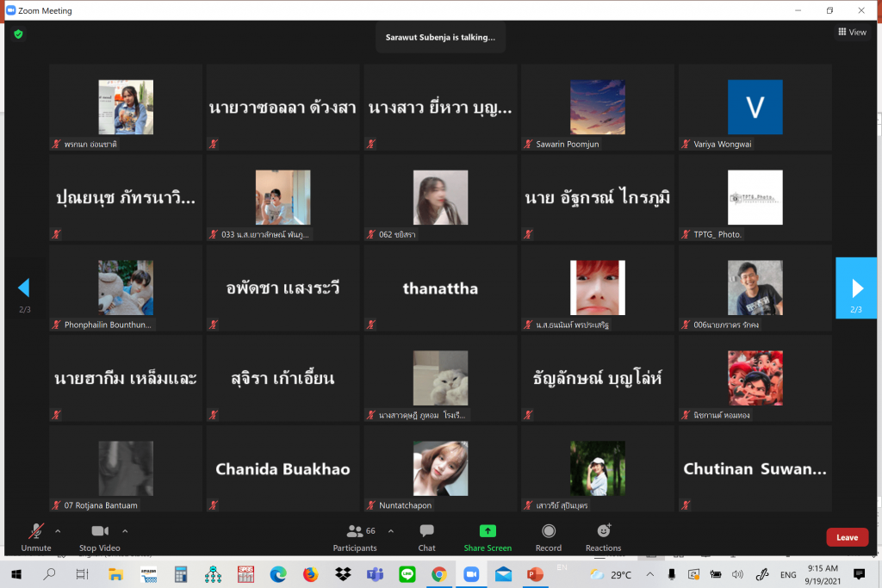Open the Chat panel
This screenshot has height=588, width=882.
tap(426, 536)
